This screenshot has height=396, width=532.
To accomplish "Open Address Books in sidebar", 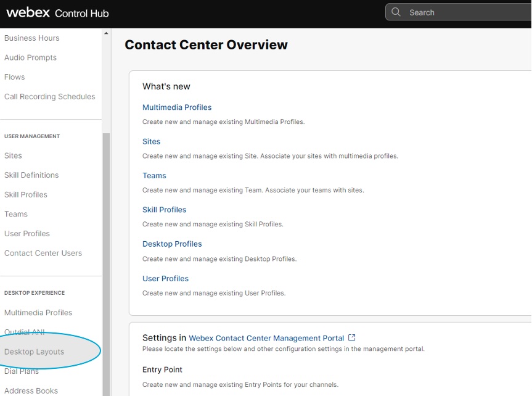I will 31,390.
